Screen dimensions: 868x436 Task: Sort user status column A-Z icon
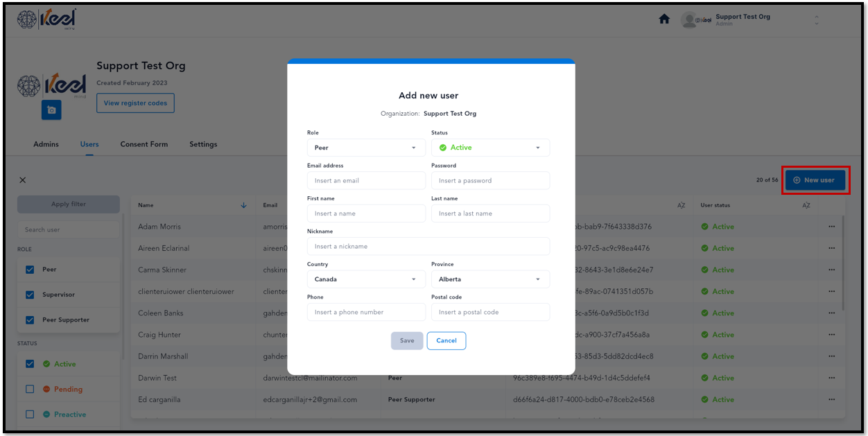pos(806,205)
